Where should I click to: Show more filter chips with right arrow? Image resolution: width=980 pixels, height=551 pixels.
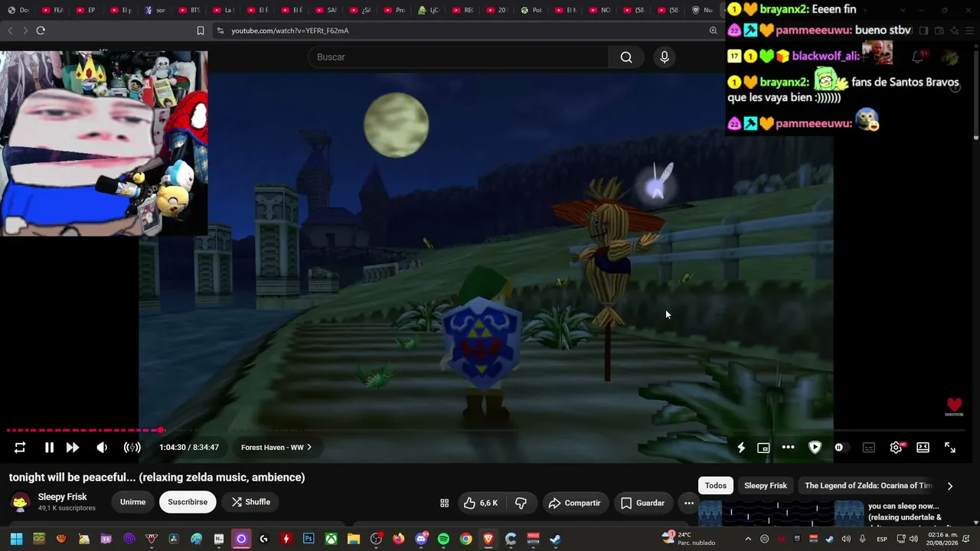[x=950, y=485]
